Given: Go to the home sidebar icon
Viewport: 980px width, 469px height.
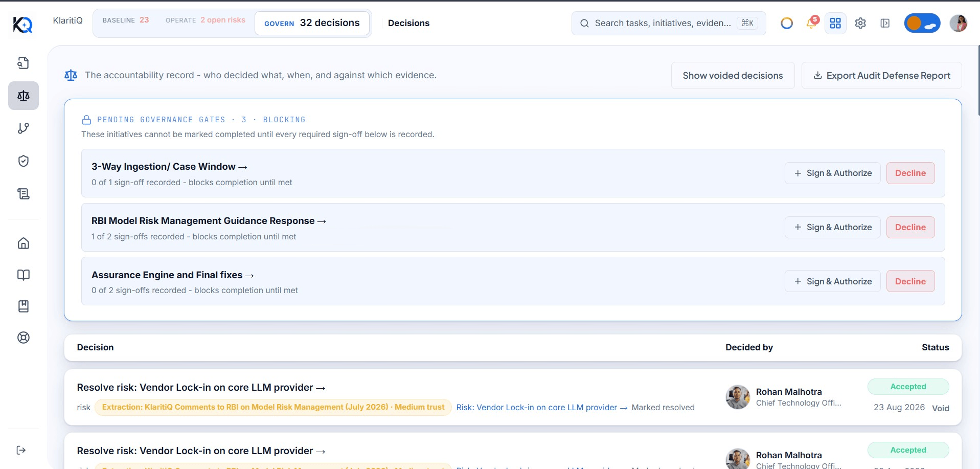Looking at the screenshot, I should (x=24, y=243).
